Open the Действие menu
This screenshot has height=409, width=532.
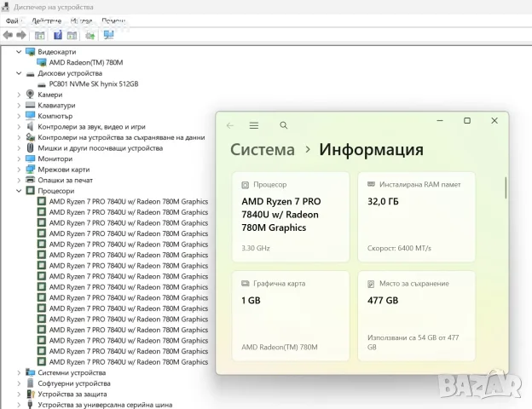(47, 21)
